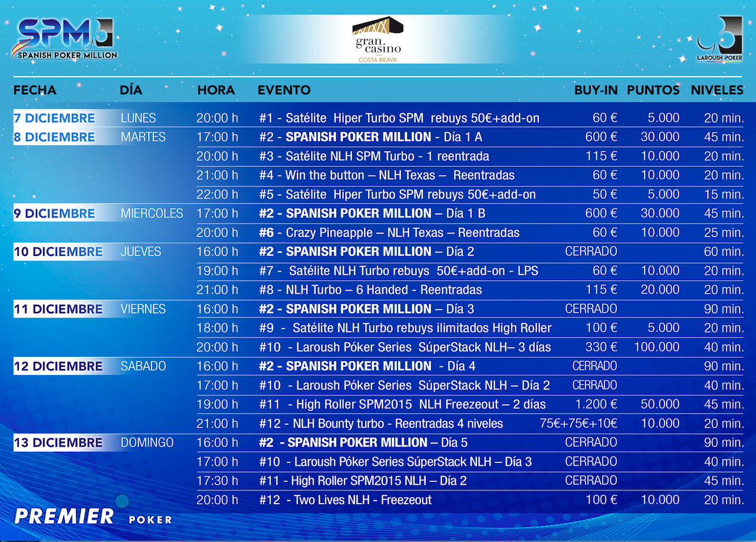Select the PUNTOS column header
Image resolution: width=756 pixels, height=542 pixels.
(653, 90)
